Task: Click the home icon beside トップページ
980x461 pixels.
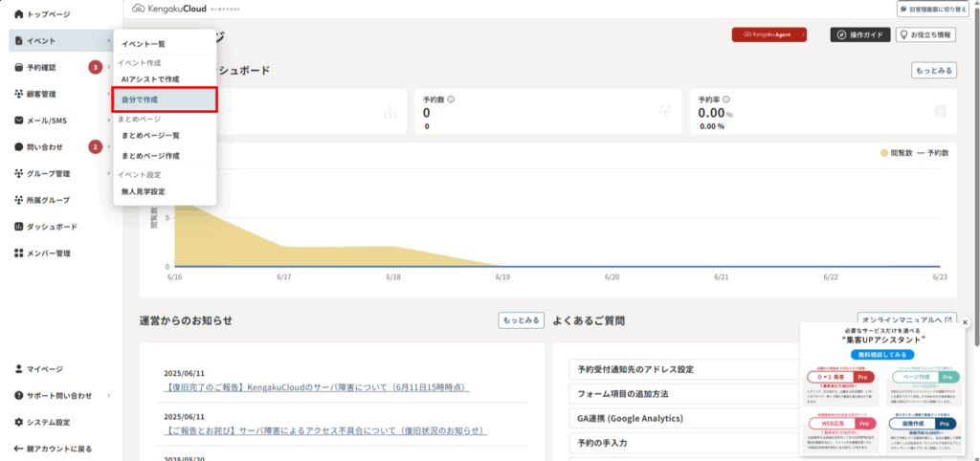Action: (19, 15)
